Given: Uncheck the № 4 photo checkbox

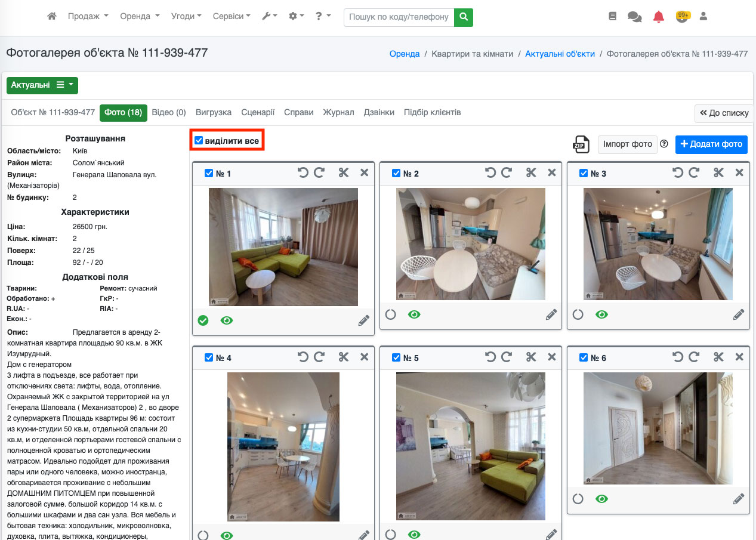Looking at the screenshot, I should coord(209,357).
